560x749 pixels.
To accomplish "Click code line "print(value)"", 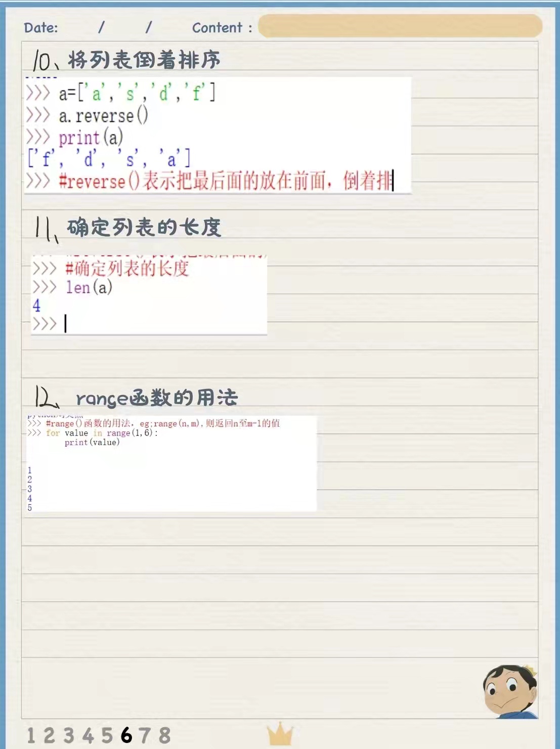I will (x=92, y=442).
